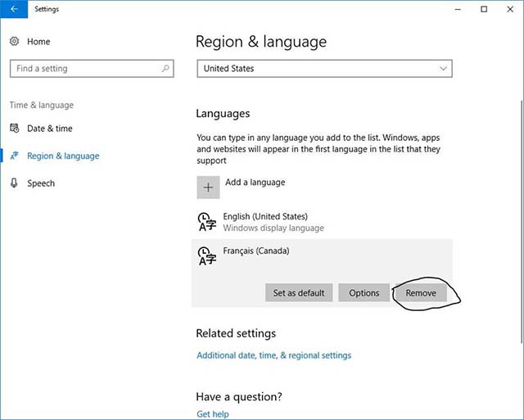The width and height of the screenshot is (524, 420).
Task: Open the United States country dropdown
Action: 324,69
